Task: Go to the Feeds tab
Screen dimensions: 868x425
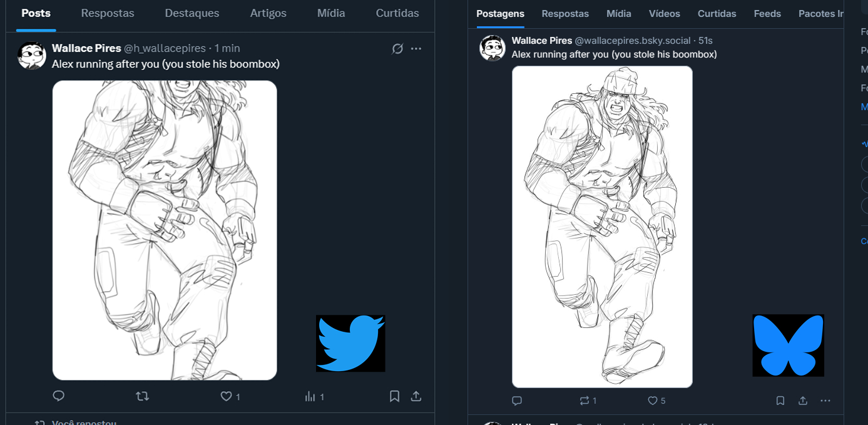Action: click(767, 14)
